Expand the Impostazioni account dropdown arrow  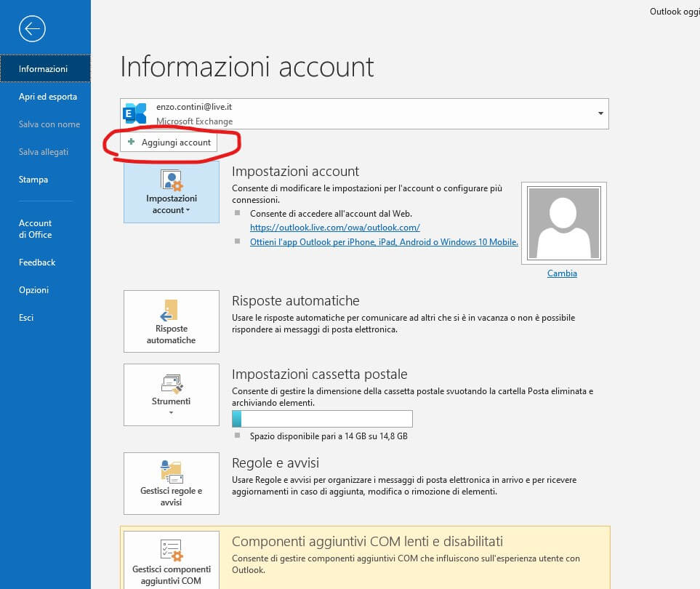(x=188, y=210)
